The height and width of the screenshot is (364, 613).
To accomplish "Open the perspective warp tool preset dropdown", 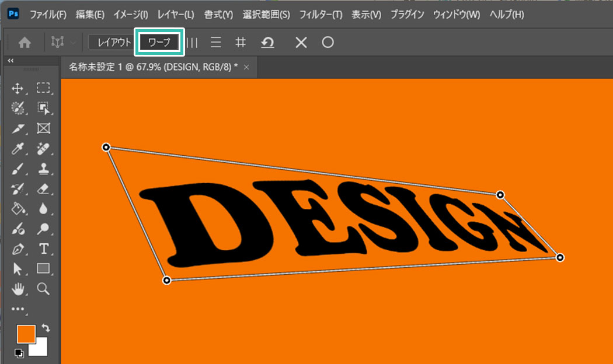I will 72,43.
